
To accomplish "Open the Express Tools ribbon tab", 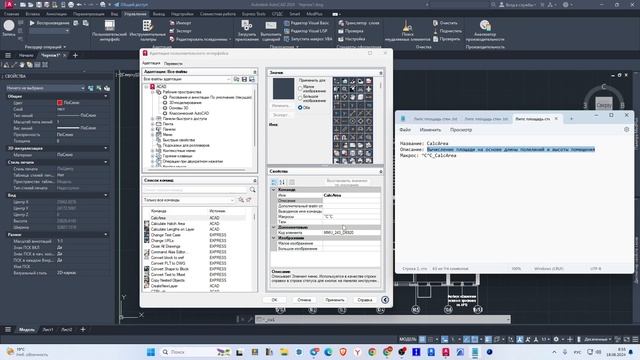I will click(x=253, y=14).
